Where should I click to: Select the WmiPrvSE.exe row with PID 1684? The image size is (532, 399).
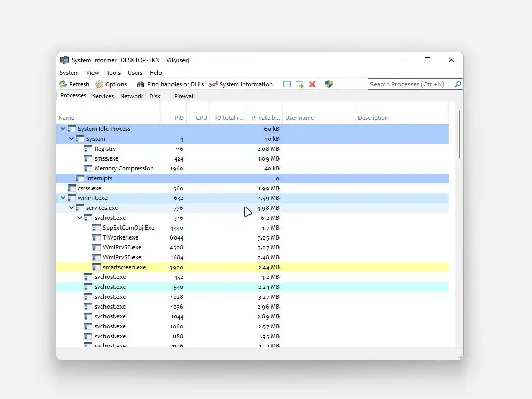252,257
